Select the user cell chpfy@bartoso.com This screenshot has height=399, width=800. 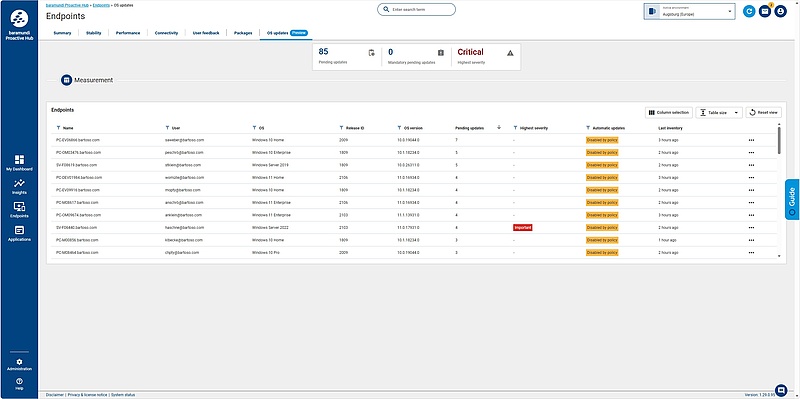(183, 253)
